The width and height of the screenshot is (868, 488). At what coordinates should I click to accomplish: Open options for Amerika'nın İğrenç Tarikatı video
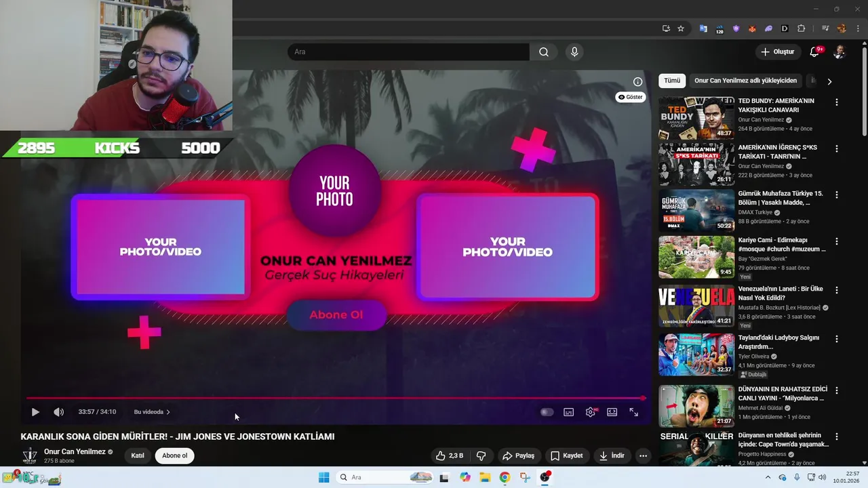click(x=836, y=148)
